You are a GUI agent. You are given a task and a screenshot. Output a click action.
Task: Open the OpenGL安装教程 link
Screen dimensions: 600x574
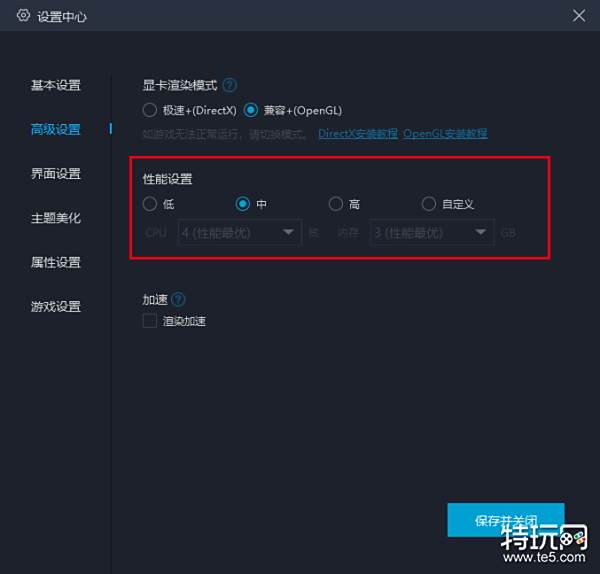coord(445,133)
